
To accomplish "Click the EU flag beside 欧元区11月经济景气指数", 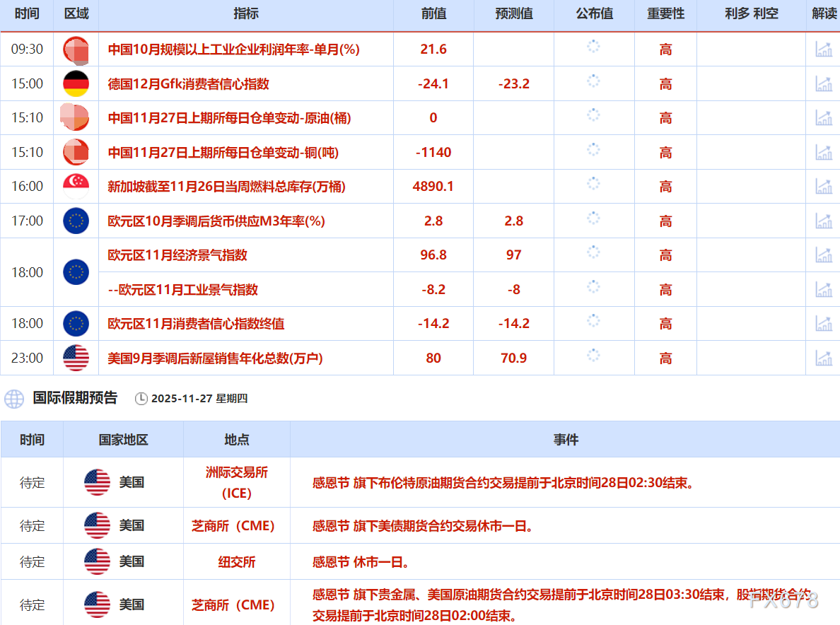I will click(x=76, y=271).
